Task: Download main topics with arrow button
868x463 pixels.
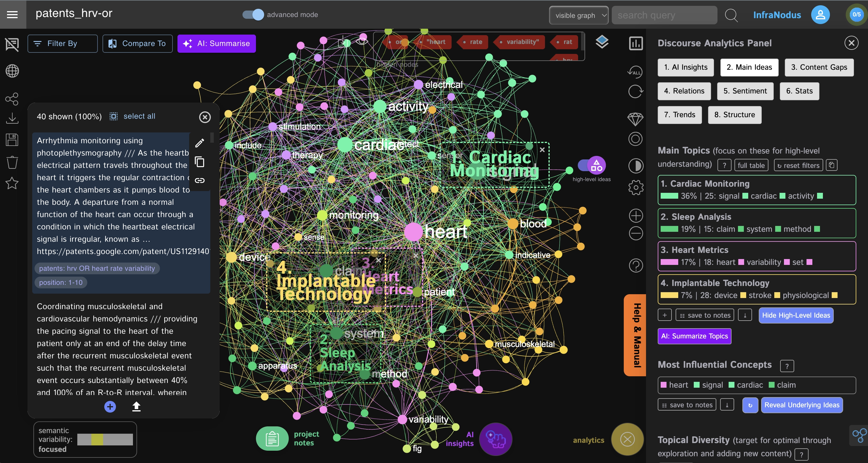Action: (745, 315)
